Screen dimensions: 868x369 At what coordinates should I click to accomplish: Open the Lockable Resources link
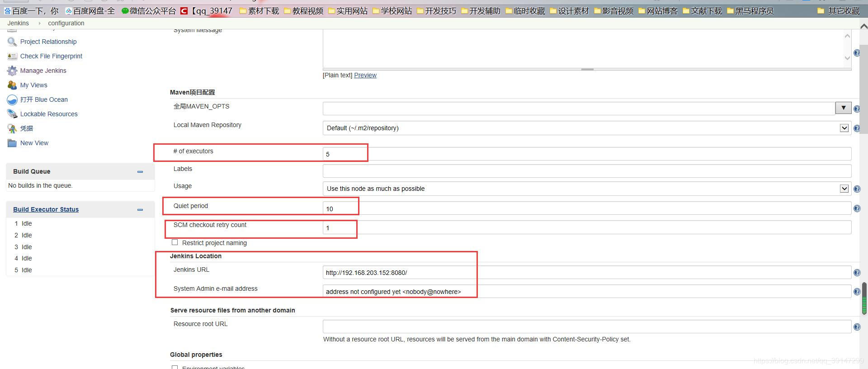click(49, 114)
